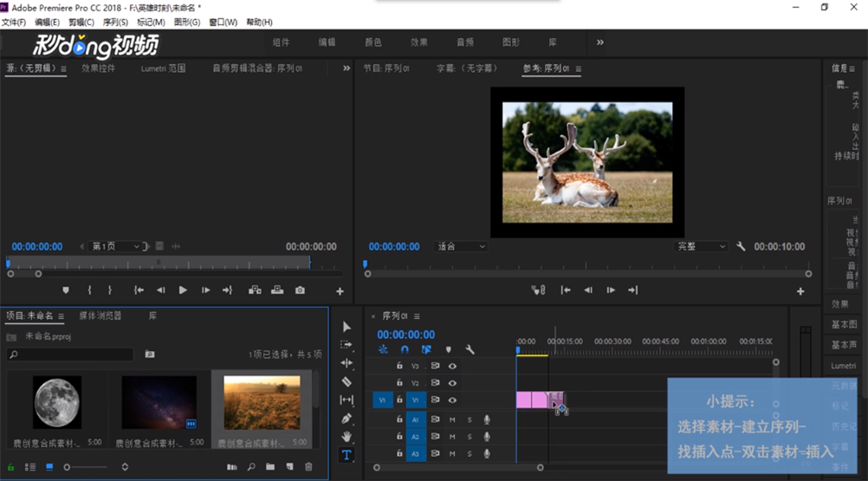Mute audio track A1

[452, 419]
